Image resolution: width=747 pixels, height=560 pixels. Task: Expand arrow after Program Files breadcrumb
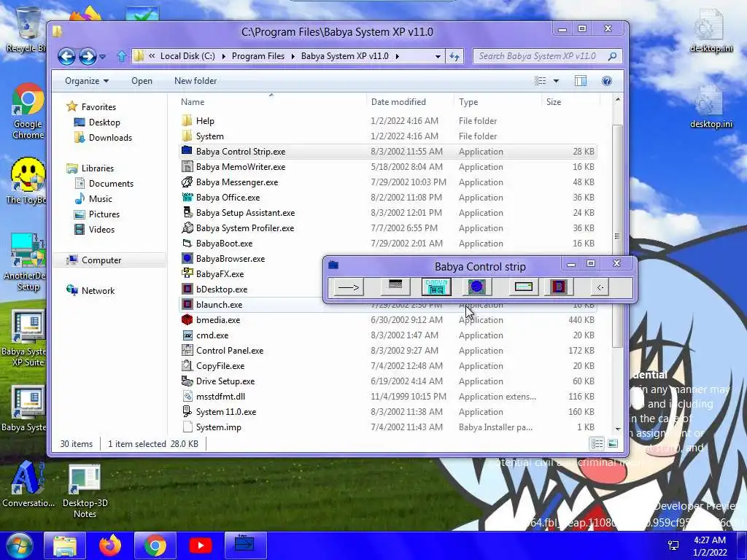click(293, 56)
